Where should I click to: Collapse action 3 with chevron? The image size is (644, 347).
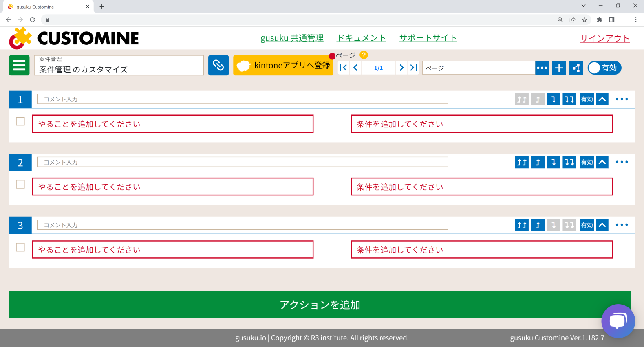602,225
